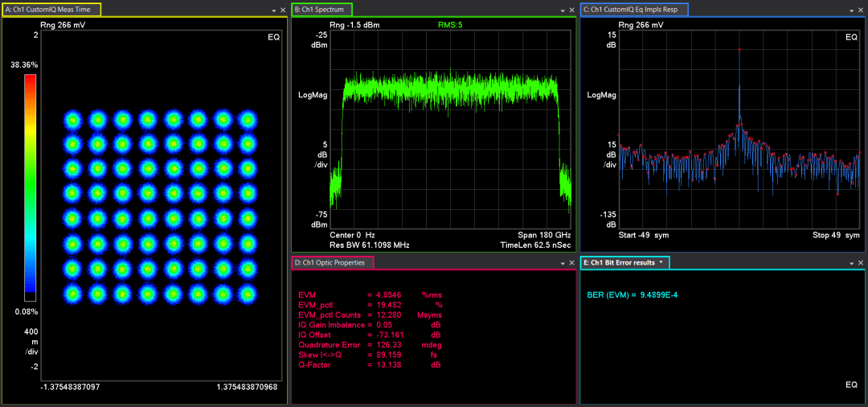Close trace C Eq Impls Resp panel
The width and height of the screenshot is (868, 407).
coord(861,10)
